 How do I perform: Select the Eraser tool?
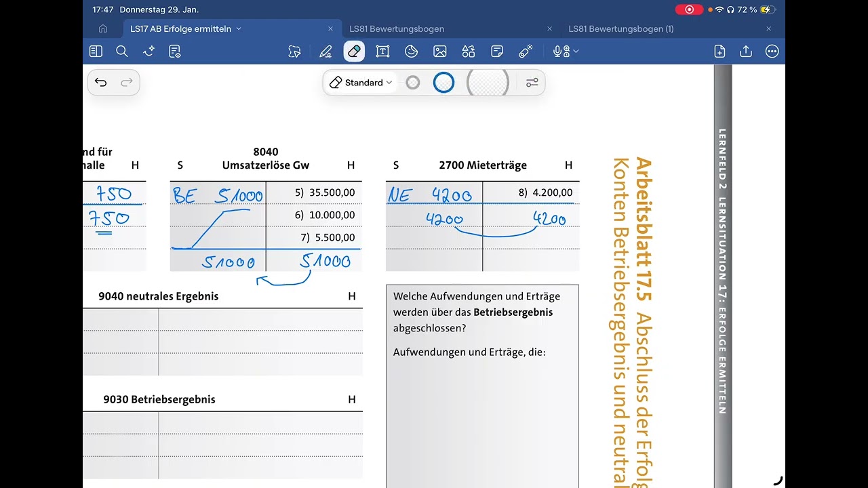(354, 52)
